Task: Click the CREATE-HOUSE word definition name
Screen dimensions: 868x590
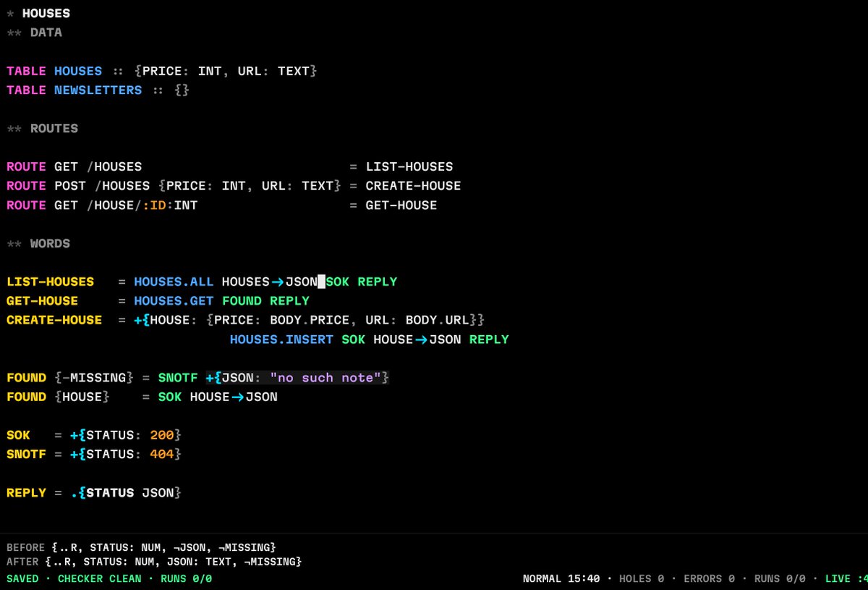Action: pos(54,320)
